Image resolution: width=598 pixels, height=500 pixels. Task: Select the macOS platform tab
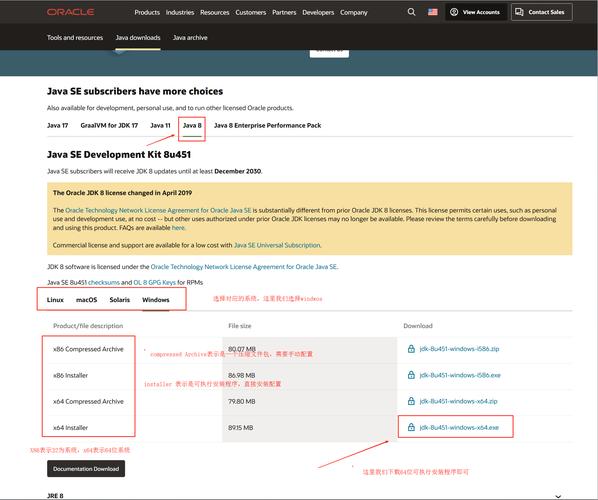(x=87, y=299)
